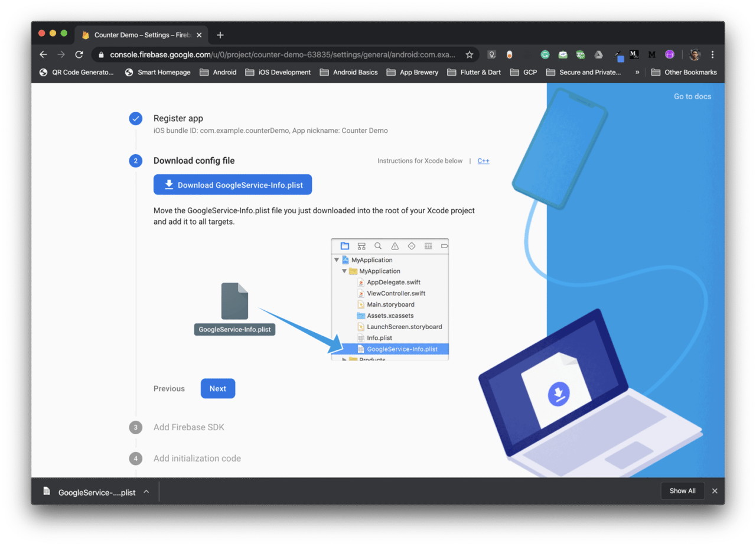
Task: Go forward with the browser forward arrow
Action: [61, 54]
